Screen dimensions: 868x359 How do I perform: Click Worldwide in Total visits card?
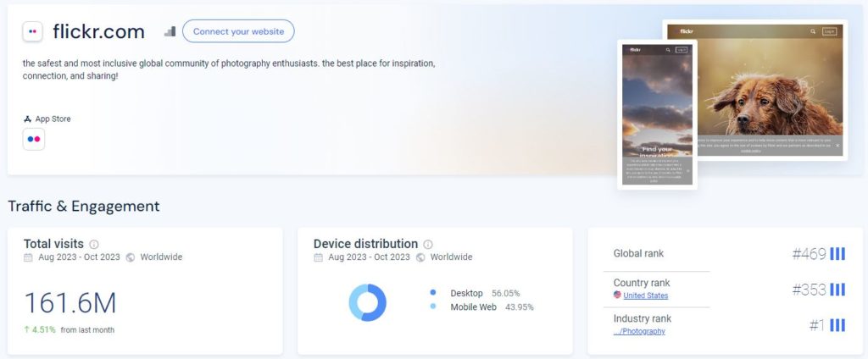point(161,257)
